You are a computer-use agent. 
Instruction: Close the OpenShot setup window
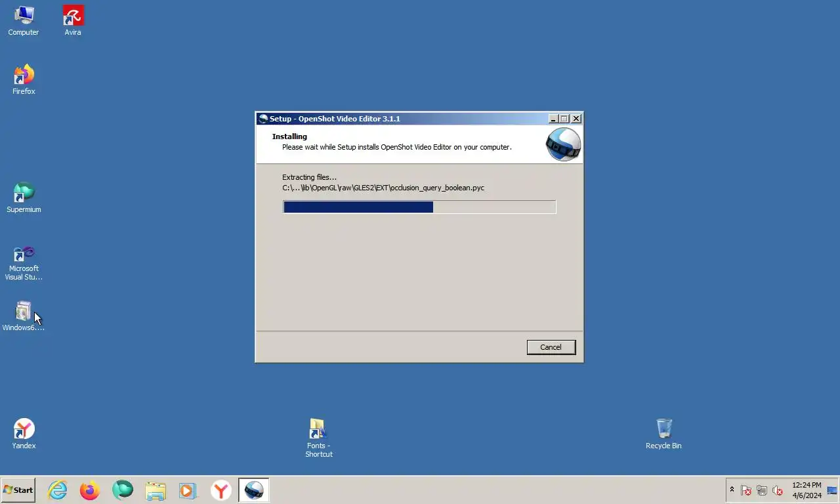coord(576,119)
